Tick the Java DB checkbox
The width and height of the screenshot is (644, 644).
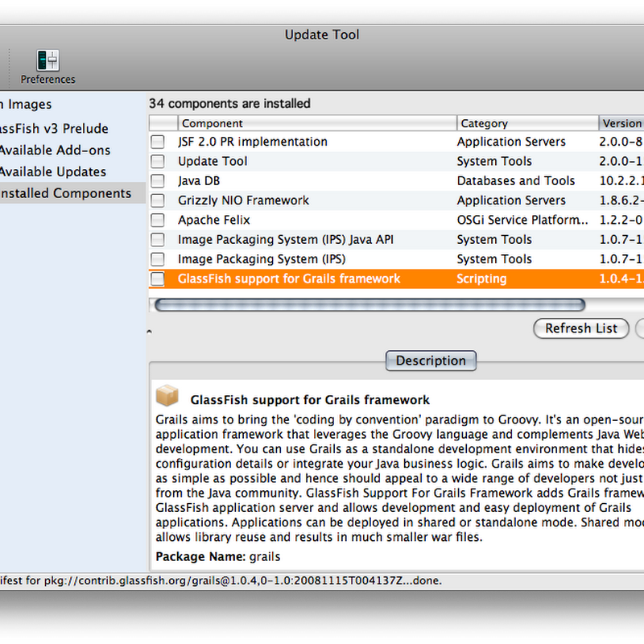coord(157,181)
